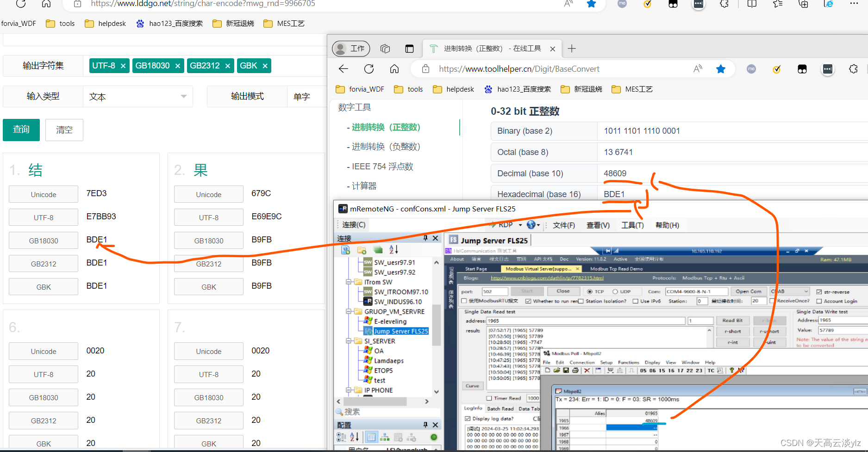Click the green status indicator in the 配置 panel
This screenshot has width=868, height=452.
[434, 437]
